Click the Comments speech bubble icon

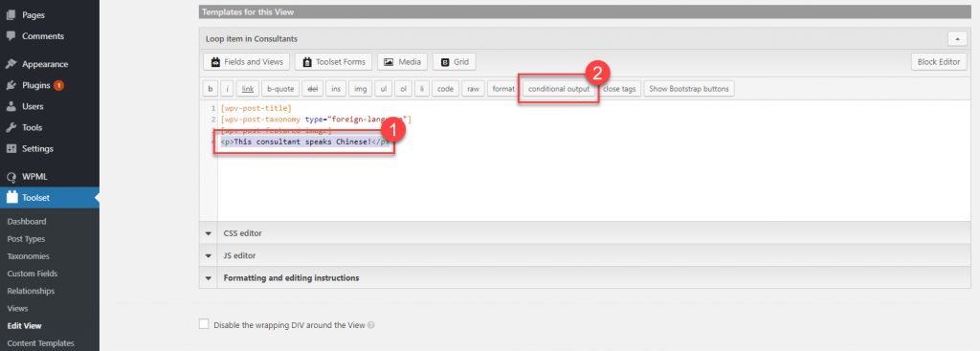click(11, 36)
